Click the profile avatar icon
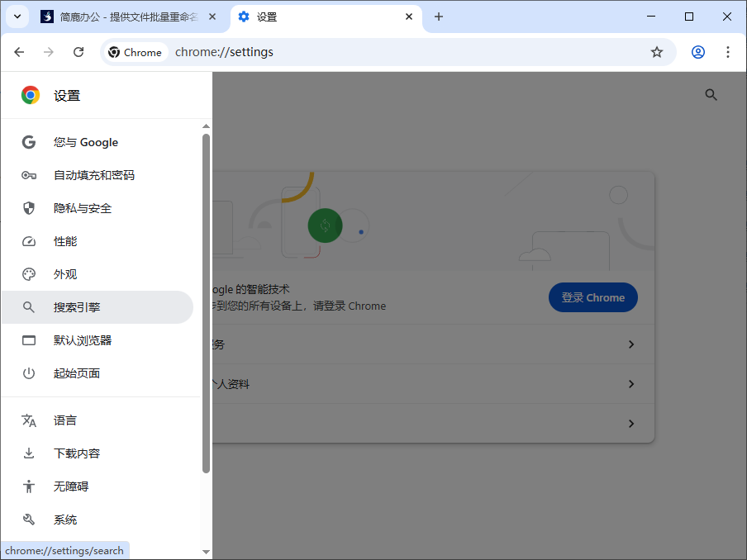 point(698,51)
